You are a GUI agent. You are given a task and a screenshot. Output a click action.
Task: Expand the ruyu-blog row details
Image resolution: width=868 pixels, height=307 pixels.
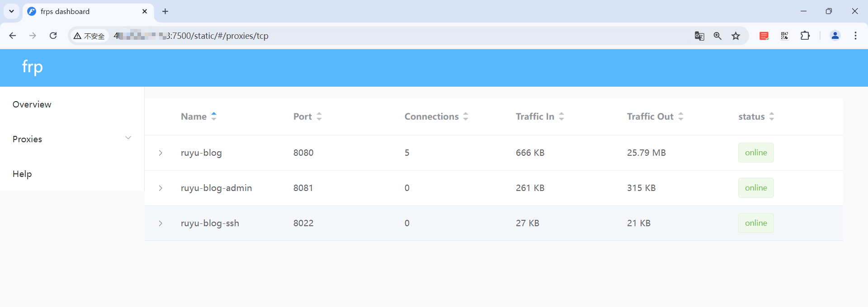(x=160, y=153)
